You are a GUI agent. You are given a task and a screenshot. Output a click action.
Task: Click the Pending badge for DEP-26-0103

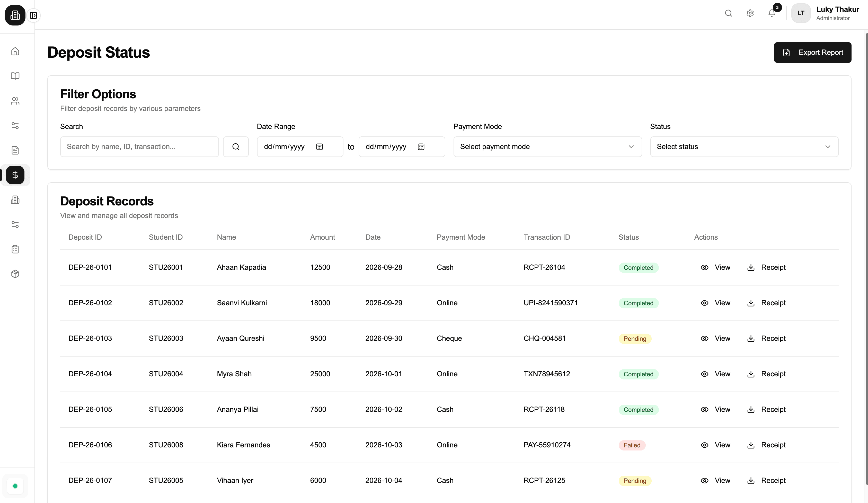tap(635, 339)
